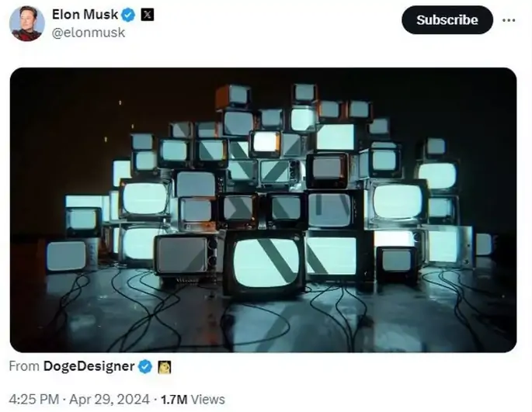
Task: View the 1.7M views count
Action: pos(174,400)
